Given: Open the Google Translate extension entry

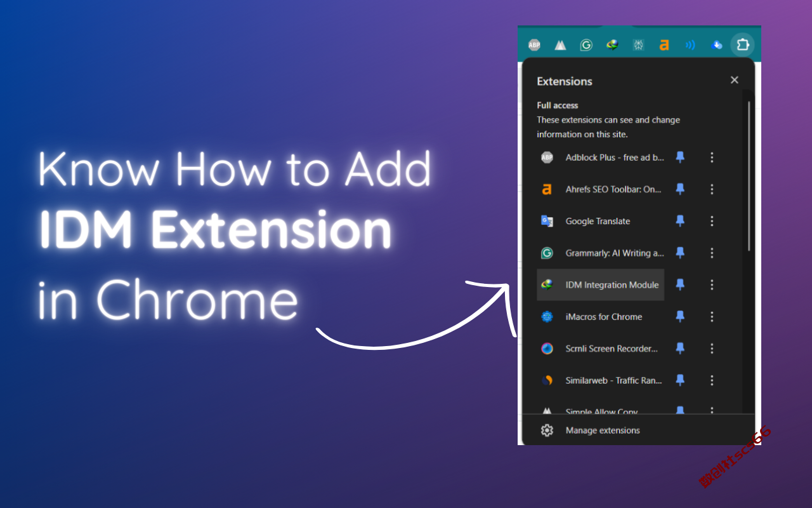Looking at the screenshot, I should [601, 221].
